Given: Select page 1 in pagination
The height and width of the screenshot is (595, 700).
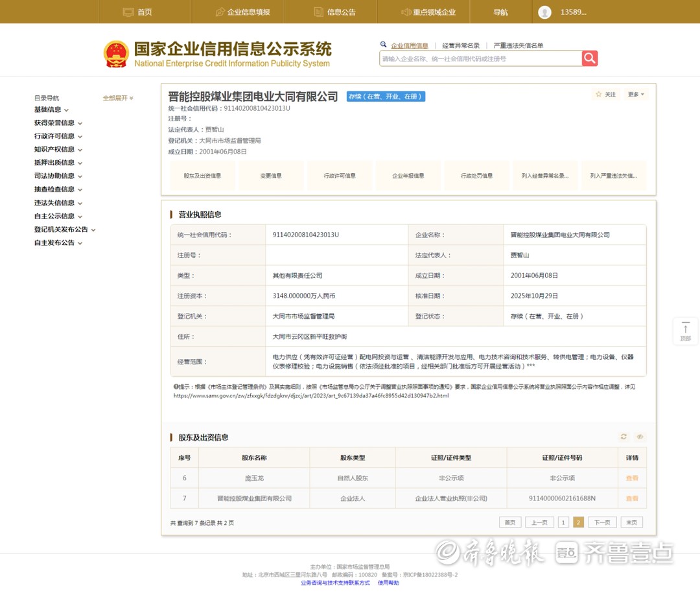Looking at the screenshot, I should coord(563,522).
